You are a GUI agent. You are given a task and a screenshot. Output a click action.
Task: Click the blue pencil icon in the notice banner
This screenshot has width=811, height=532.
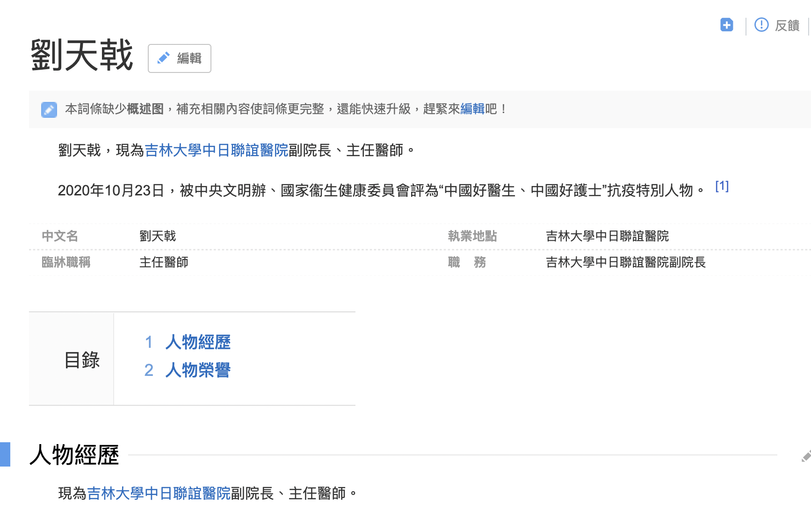(49, 109)
